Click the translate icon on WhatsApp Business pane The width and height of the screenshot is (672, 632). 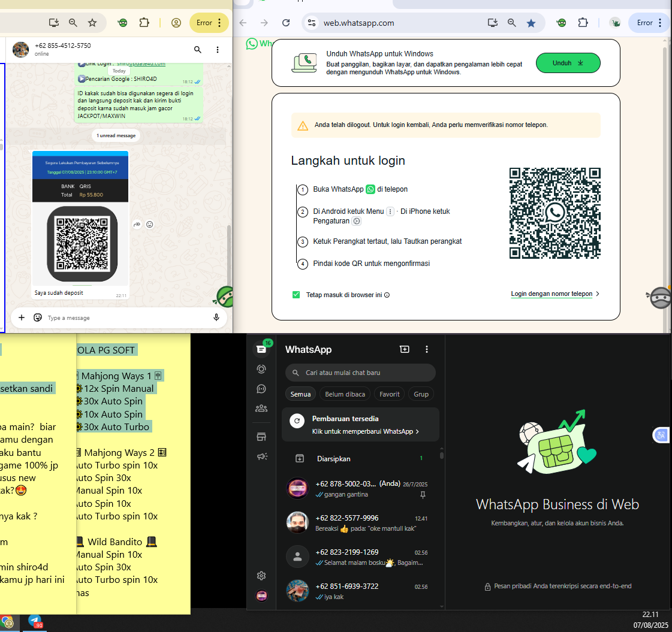(661, 436)
